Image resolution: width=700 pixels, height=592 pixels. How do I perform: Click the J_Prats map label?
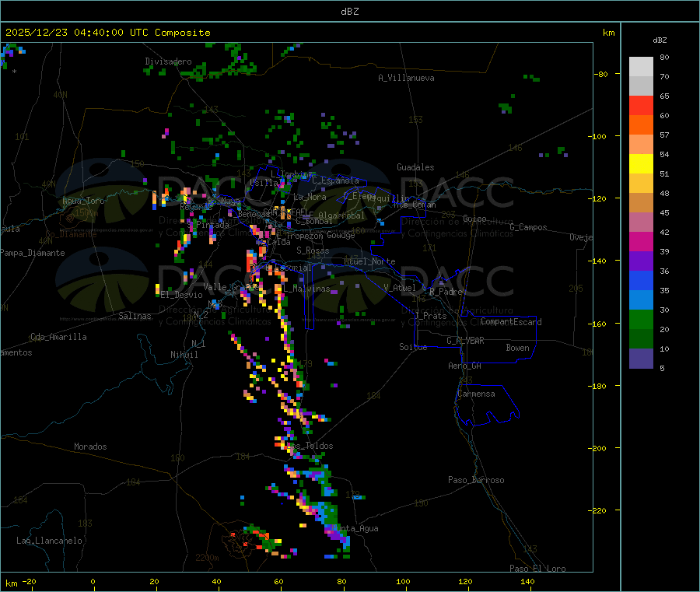coord(431,316)
